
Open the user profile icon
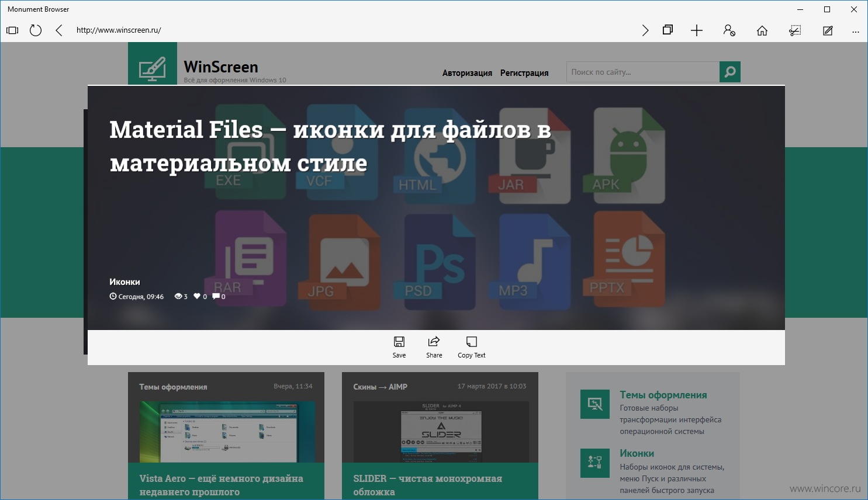tap(729, 30)
